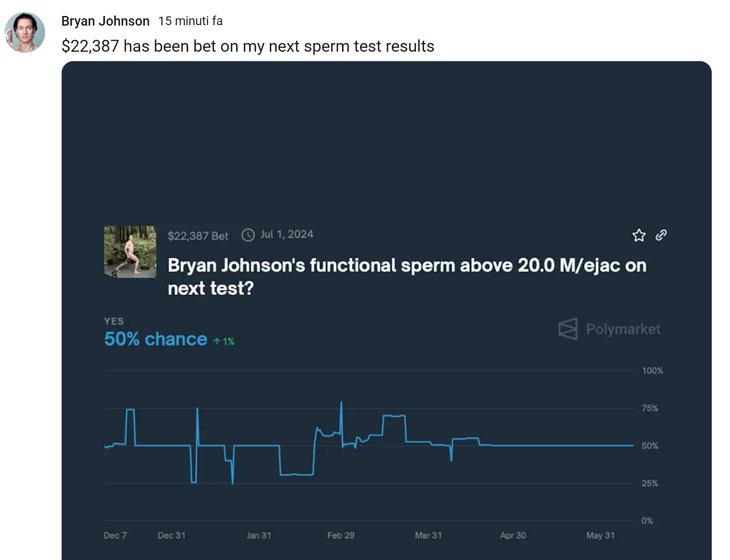Click the 100% axis label
Screen dimensions: 730x560
652,370
